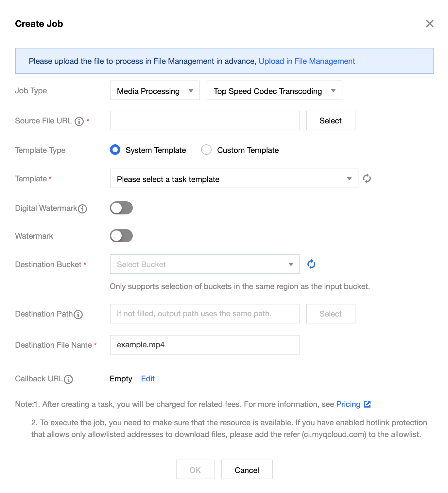The width and height of the screenshot is (448, 493).
Task: Open the Select Bucket dropdown
Action: pos(204,265)
